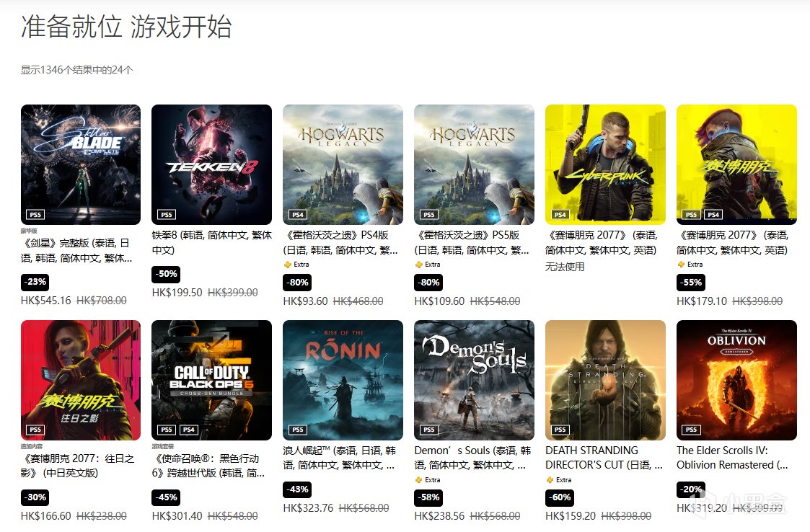Viewport: 810px width, 532px height.
Task: Open the Rise of the Ronin cover
Action: coord(343,380)
